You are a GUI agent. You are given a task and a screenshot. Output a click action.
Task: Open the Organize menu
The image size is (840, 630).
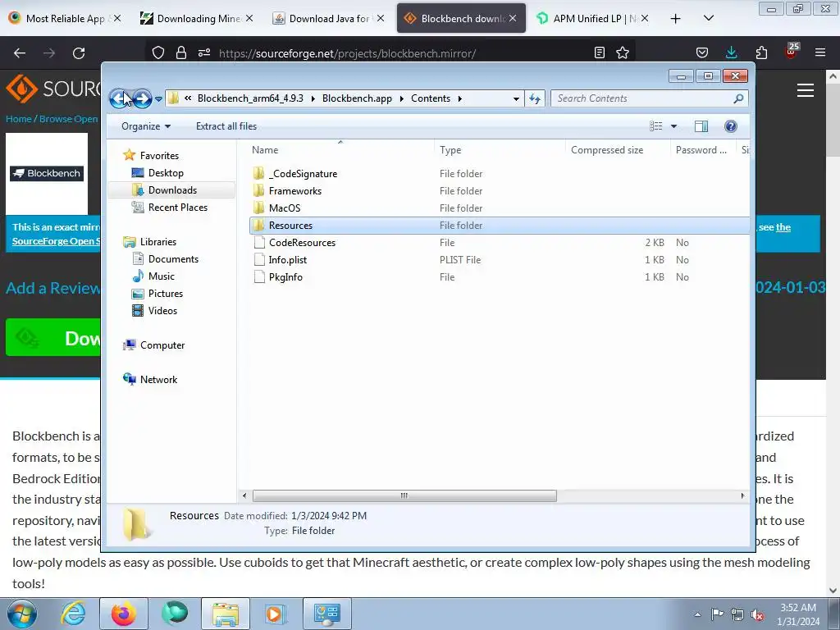(x=146, y=126)
